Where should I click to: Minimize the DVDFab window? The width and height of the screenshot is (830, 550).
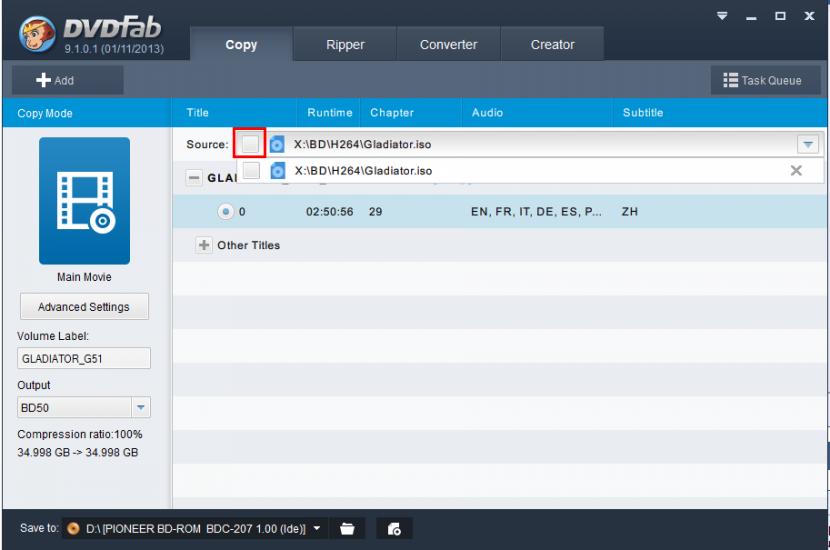pyautogui.click(x=751, y=17)
